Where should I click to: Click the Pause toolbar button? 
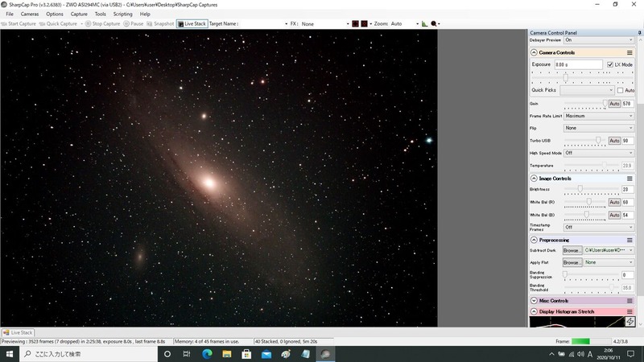(x=134, y=24)
